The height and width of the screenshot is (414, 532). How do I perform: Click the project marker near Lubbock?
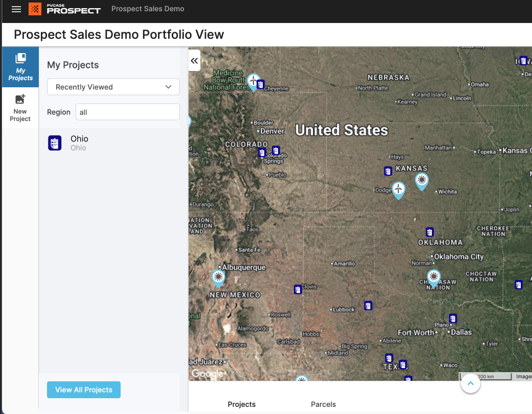coord(368,306)
